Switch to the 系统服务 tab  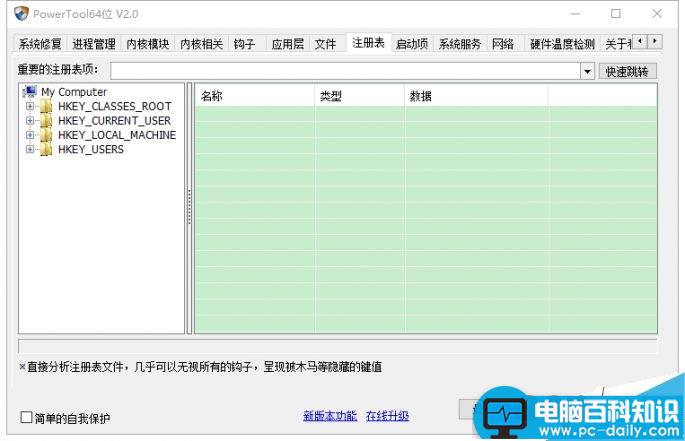coord(460,44)
